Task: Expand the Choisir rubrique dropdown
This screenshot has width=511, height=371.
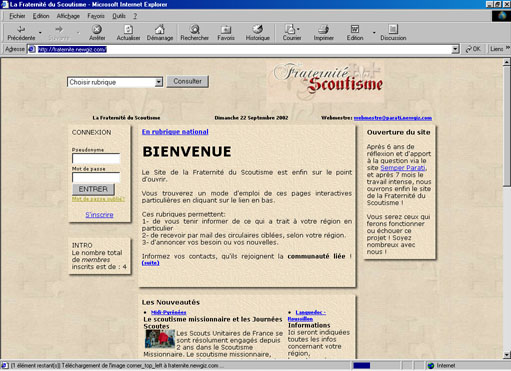Action: tap(159, 82)
